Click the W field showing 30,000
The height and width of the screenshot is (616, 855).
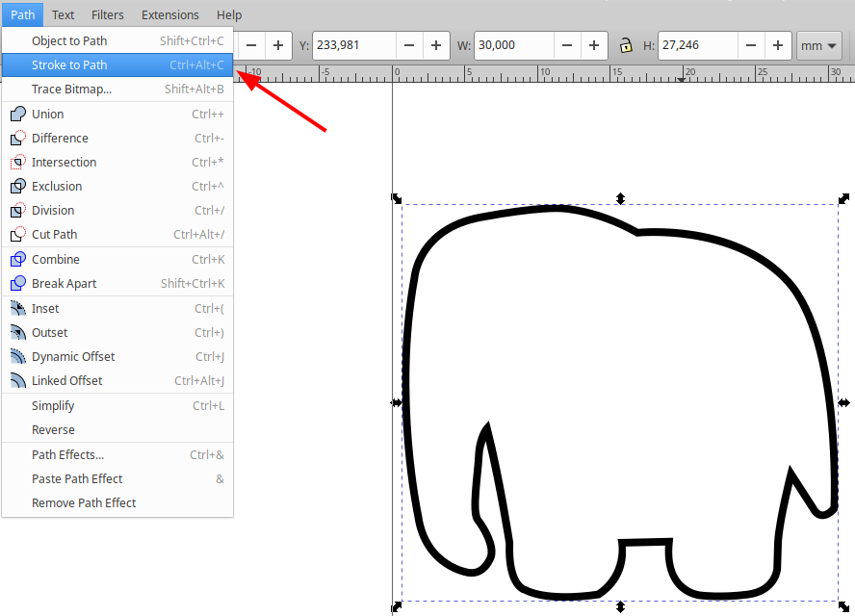[x=514, y=45]
